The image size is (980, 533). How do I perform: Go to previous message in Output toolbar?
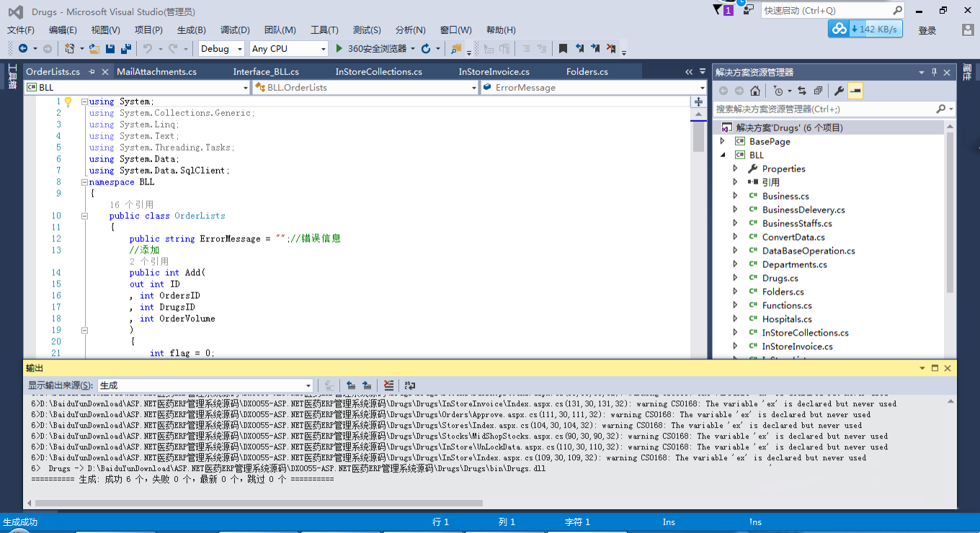click(x=351, y=385)
